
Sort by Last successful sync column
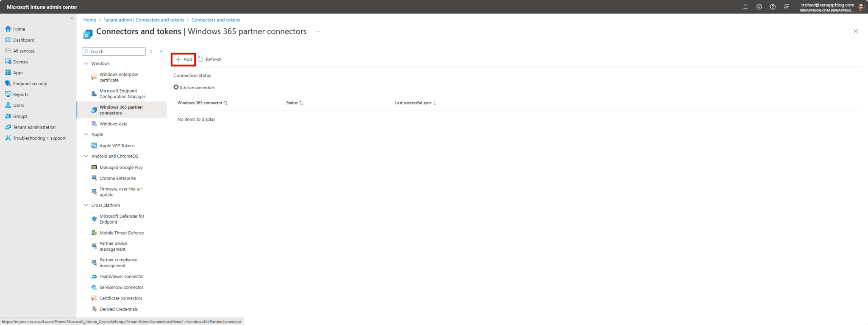pos(416,103)
